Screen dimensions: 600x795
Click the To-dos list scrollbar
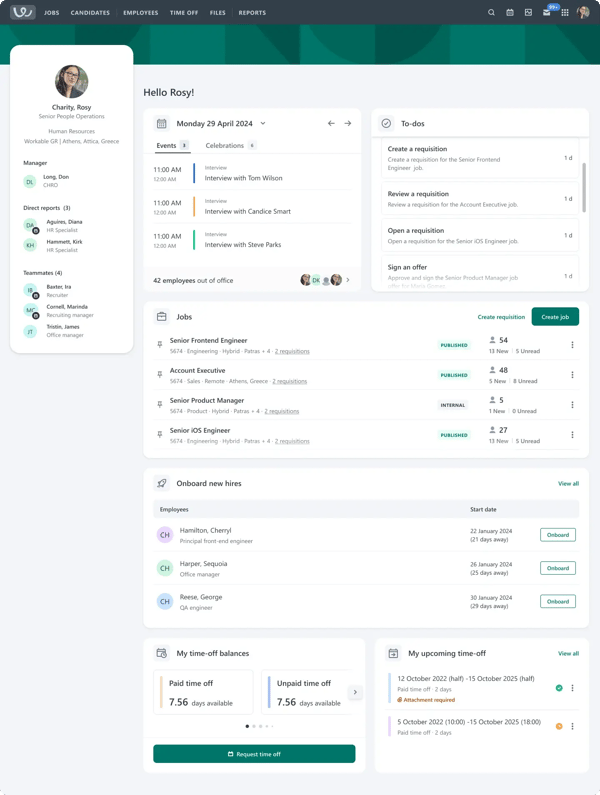pos(584,187)
